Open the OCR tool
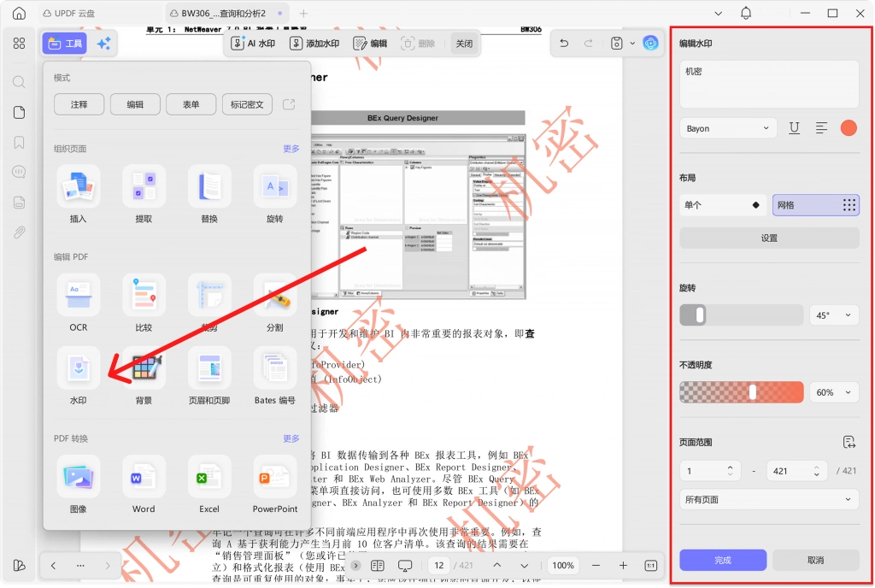This screenshot has width=875, height=588. (x=78, y=304)
